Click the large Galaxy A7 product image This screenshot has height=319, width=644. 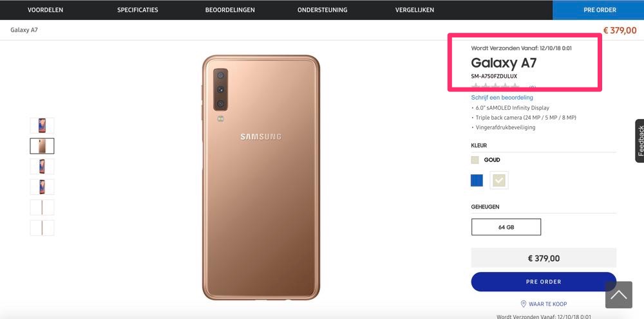coord(261,177)
